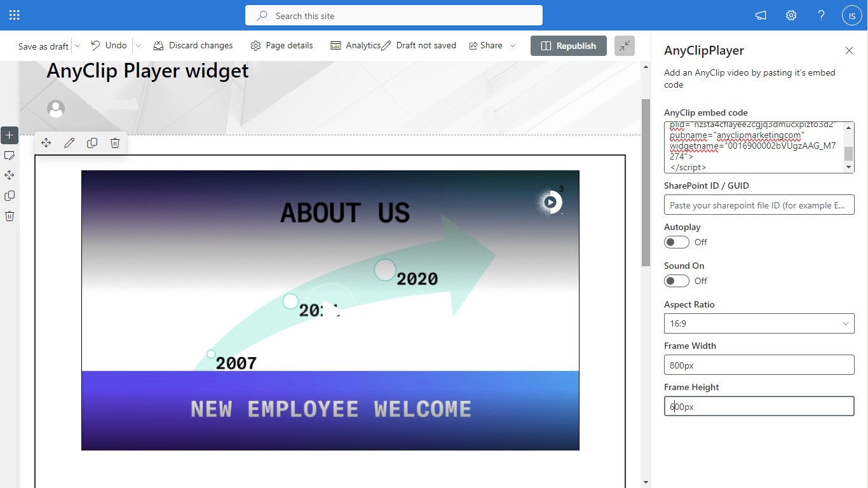Click the Edit web part pencil icon
Viewport: 868px width, 488px height.
coord(69,143)
